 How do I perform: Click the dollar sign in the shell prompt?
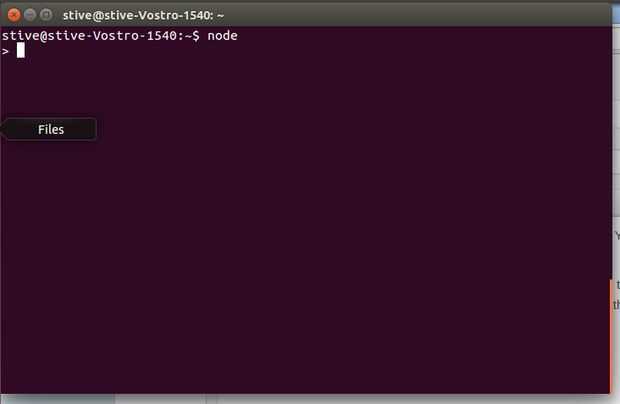click(x=196, y=36)
